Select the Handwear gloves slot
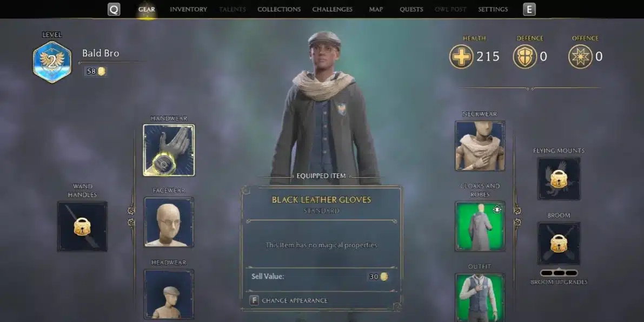Screen dimensions: 644x322 (x=169, y=150)
